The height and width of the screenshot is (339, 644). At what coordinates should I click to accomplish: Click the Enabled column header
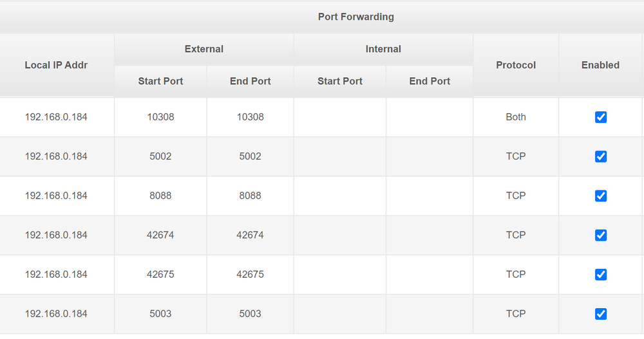600,65
